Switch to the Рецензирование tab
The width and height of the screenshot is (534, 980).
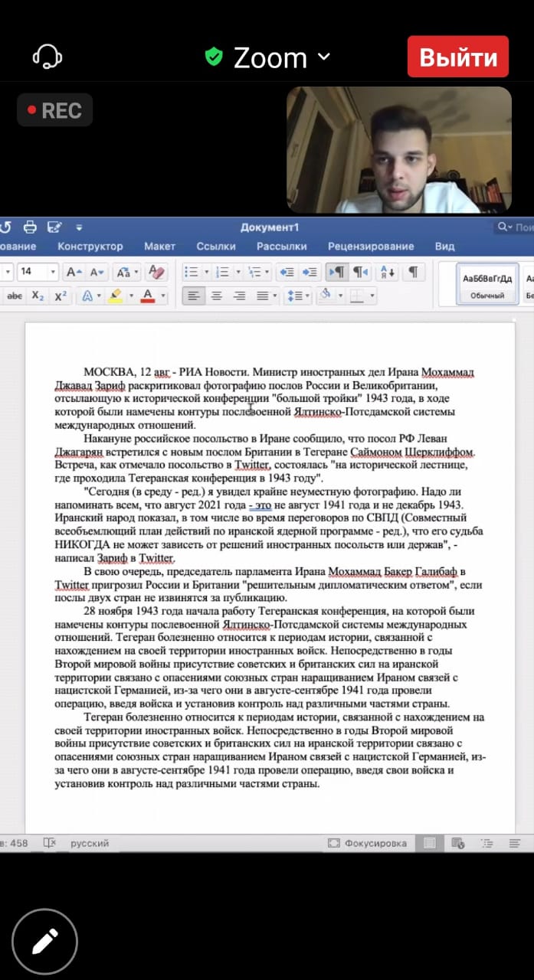(371, 247)
